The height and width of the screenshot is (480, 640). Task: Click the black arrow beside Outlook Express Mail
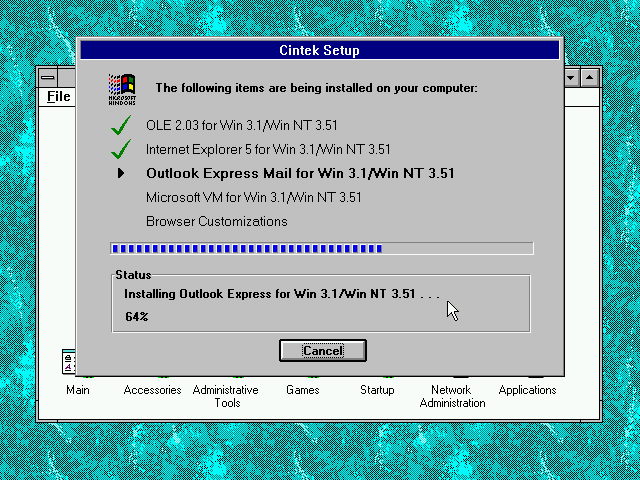coord(121,173)
